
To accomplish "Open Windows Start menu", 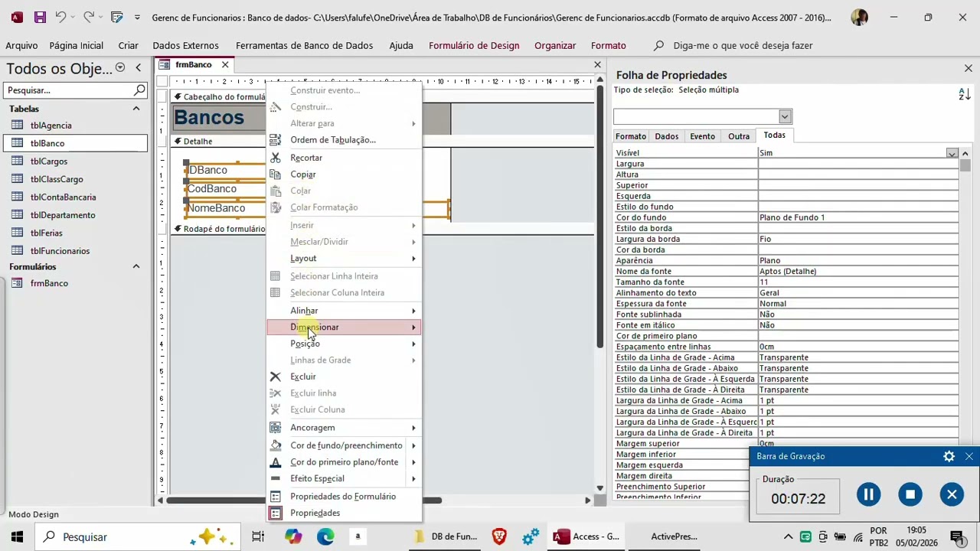I will pyautogui.click(x=17, y=536).
